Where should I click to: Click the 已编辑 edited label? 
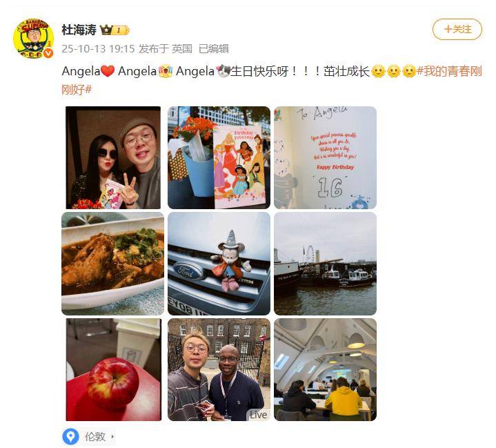pos(214,49)
